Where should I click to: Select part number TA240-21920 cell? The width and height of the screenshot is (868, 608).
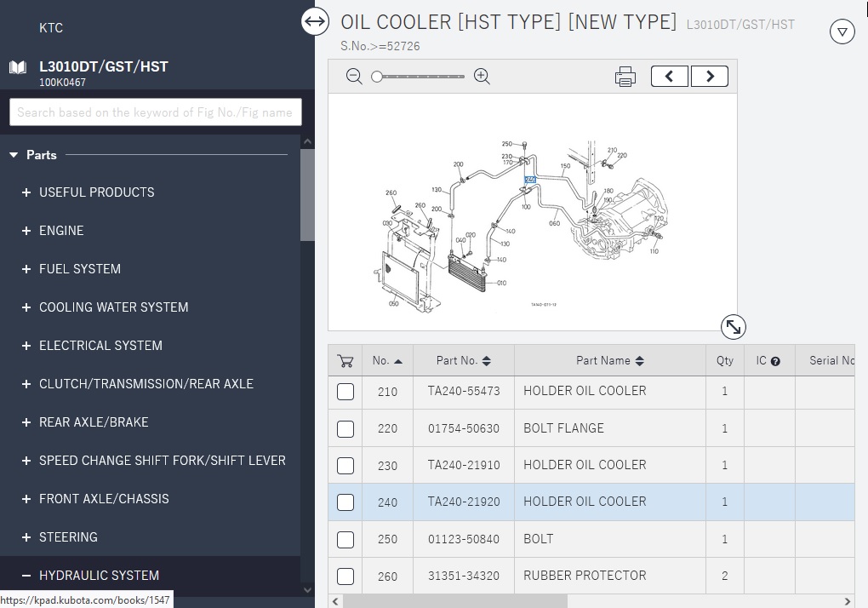(464, 502)
